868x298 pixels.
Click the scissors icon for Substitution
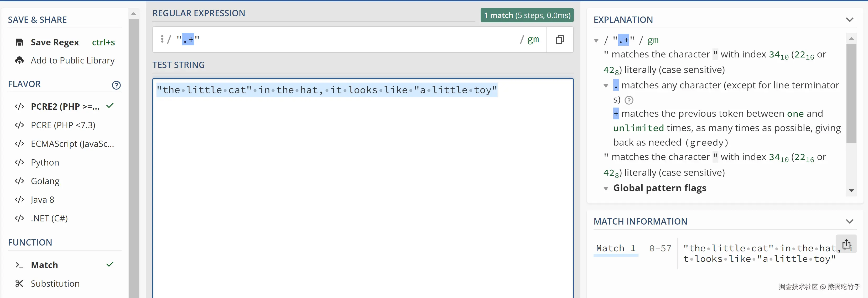pos(19,284)
